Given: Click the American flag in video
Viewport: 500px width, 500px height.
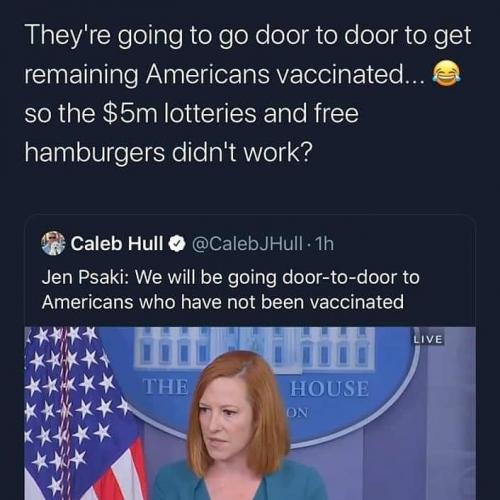Looking at the screenshot, I should 80,413.
